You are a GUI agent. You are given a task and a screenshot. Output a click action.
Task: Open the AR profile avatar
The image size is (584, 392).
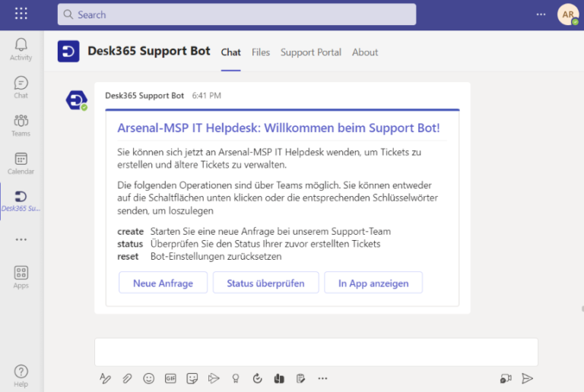[567, 14]
